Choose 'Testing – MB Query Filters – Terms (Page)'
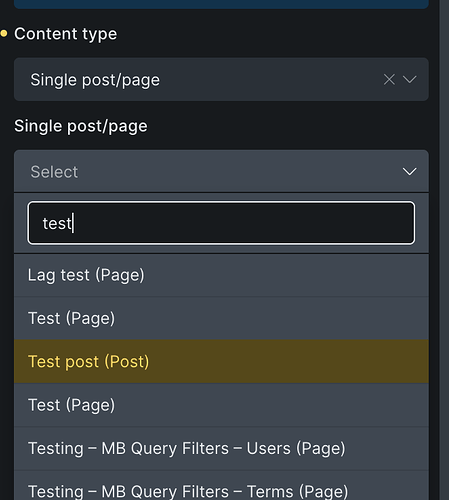 (221, 487)
